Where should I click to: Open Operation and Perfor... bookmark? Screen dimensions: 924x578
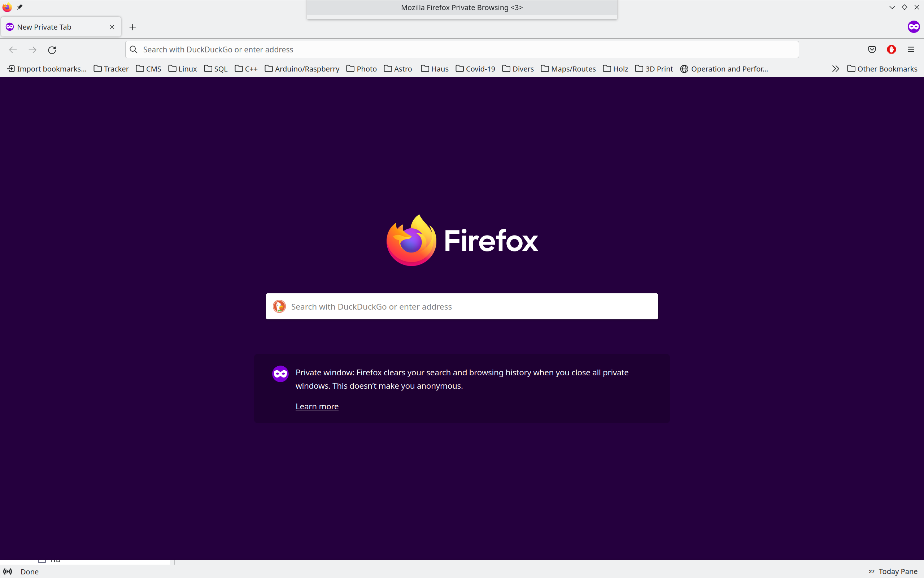[724, 69]
